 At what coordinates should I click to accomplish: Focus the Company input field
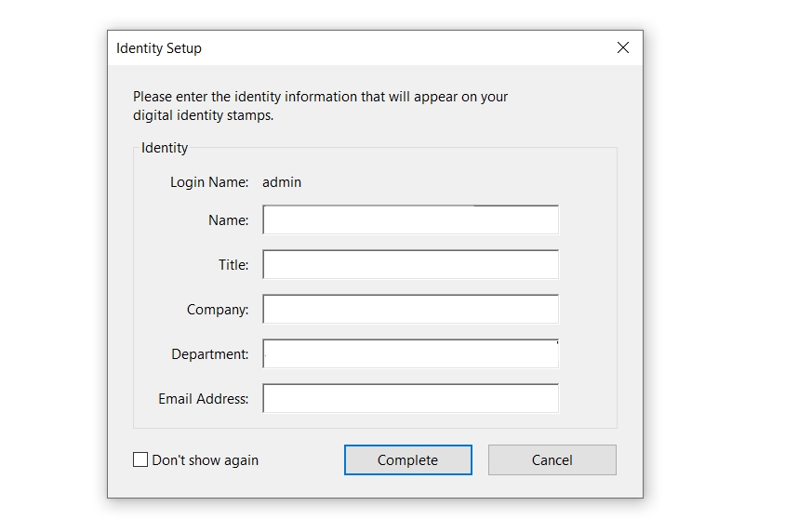click(x=410, y=310)
